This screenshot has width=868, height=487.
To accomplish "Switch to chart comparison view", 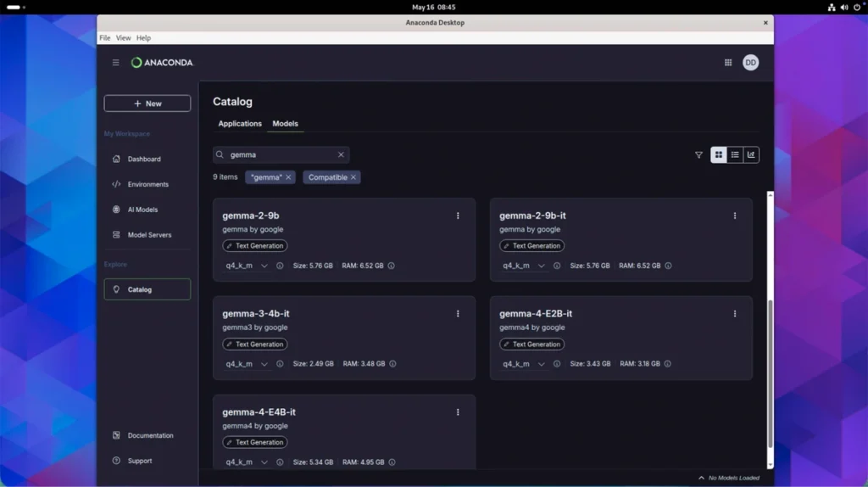I will pyautogui.click(x=751, y=155).
